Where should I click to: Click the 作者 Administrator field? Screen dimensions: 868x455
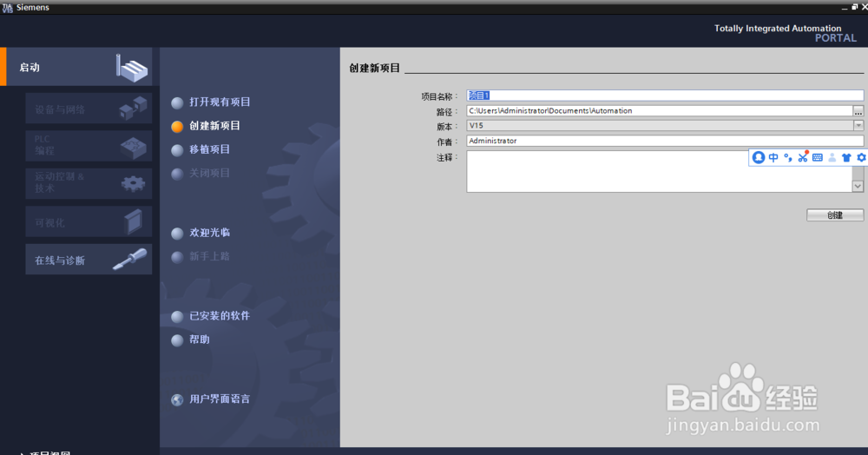(x=665, y=141)
